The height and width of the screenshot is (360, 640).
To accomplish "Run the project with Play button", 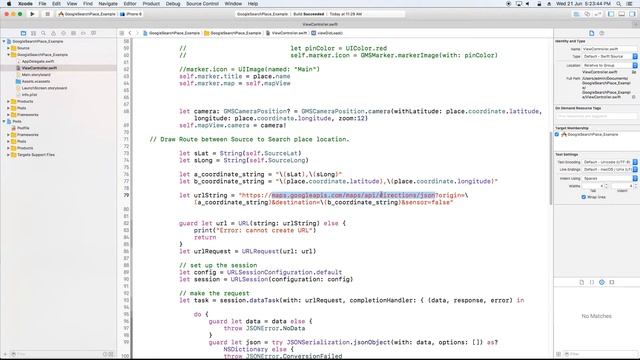I will [32, 14].
